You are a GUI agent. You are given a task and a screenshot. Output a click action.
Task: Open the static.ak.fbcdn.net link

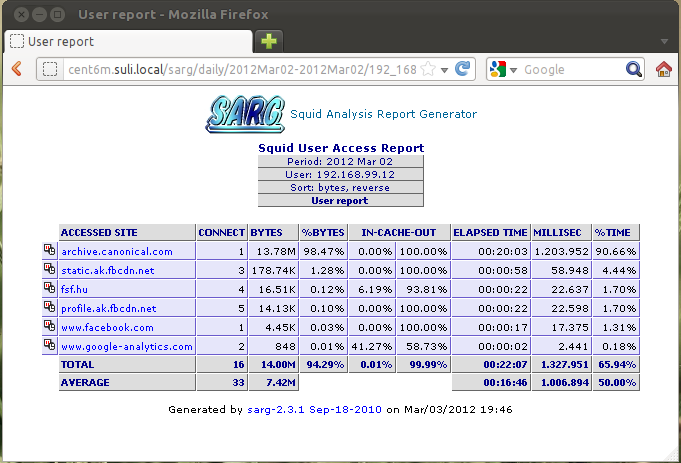coord(108,271)
